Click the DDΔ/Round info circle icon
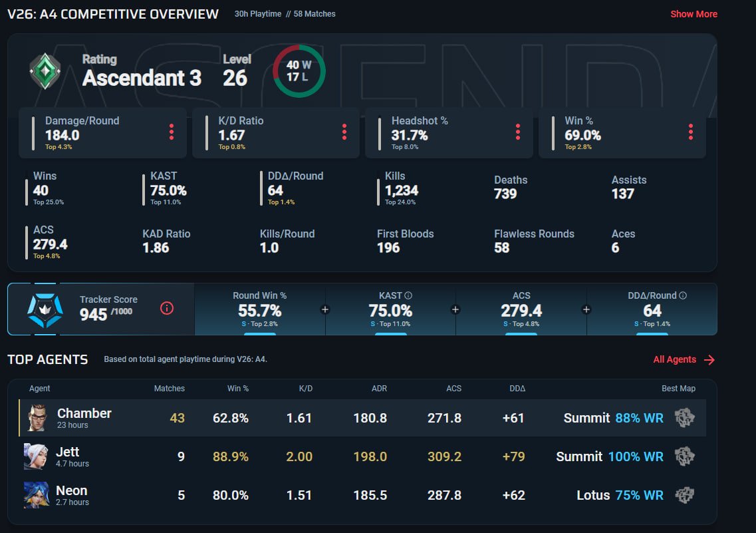 coord(683,295)
